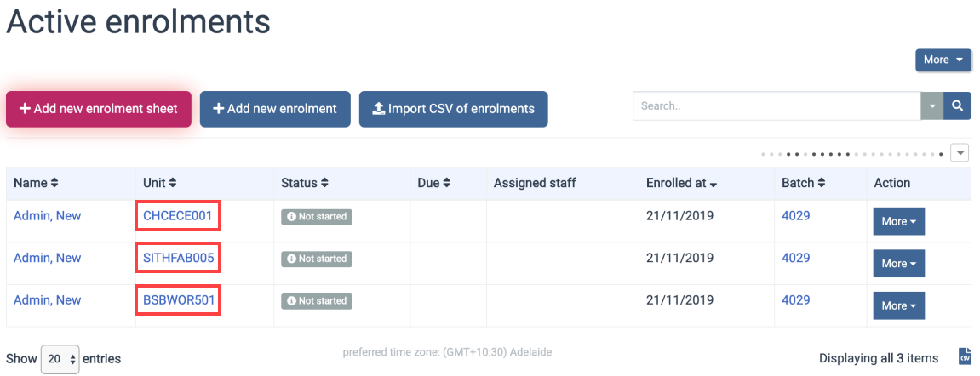Open batch 4029 link in first row
The image size is (980, 376).
[x=795, y=216]
